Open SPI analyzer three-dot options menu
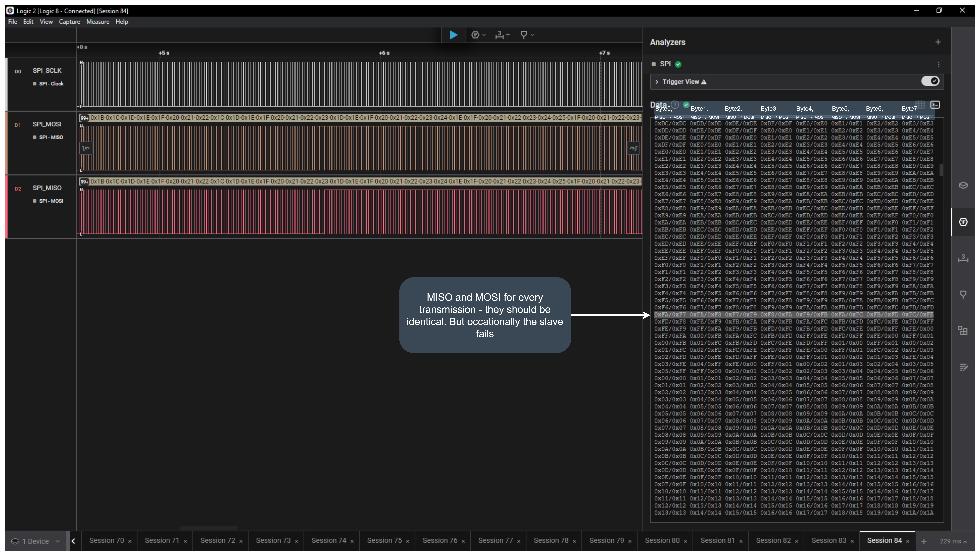980x556 pixels. point(938,64)
